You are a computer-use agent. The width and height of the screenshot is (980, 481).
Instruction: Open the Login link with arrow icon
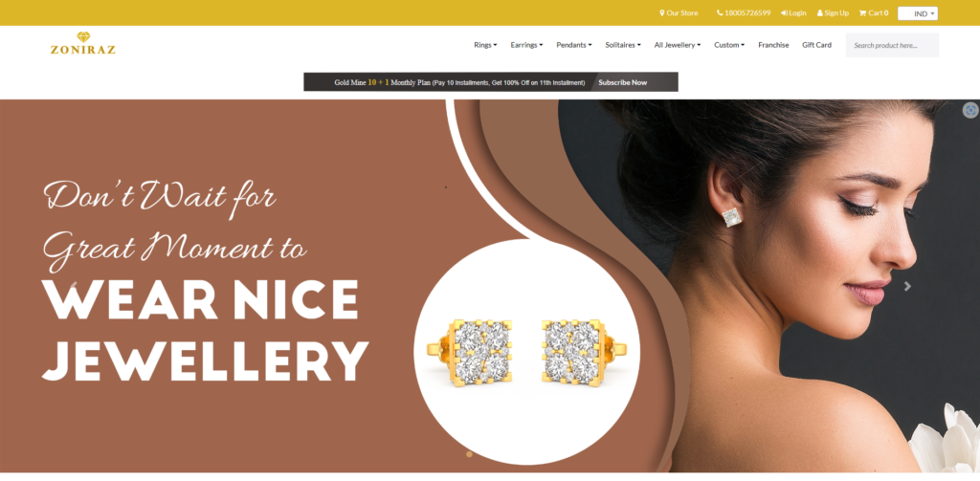click(x=793, y=12)
